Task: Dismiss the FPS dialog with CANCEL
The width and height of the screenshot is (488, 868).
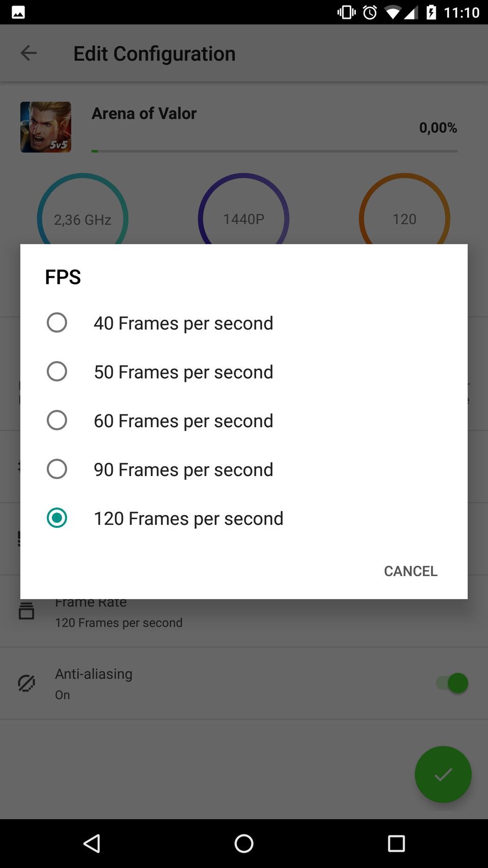Action: [410, 571]
